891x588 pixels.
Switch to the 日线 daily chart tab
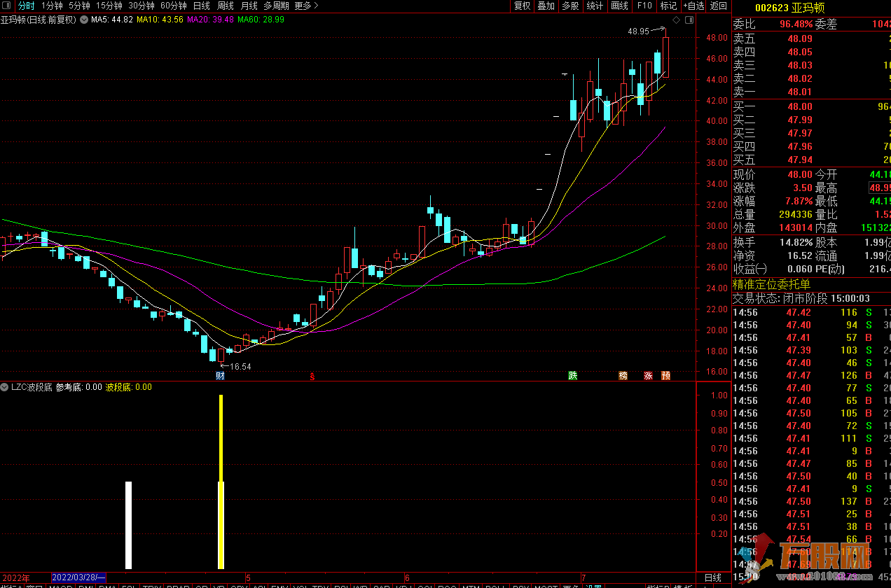[x=202, y=6]
